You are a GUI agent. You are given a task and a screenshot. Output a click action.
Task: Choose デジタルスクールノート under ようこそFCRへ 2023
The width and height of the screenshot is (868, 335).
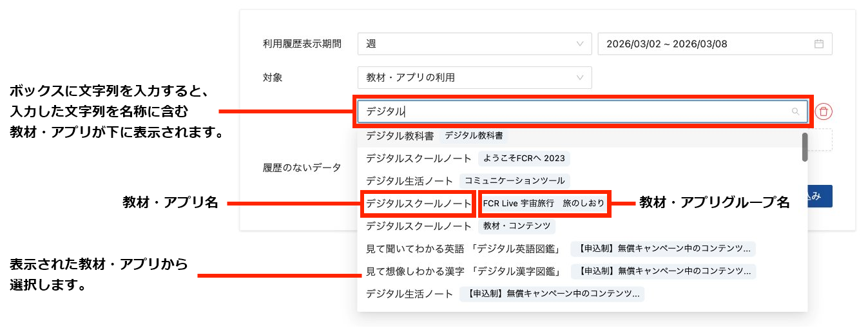coord(419,158)
